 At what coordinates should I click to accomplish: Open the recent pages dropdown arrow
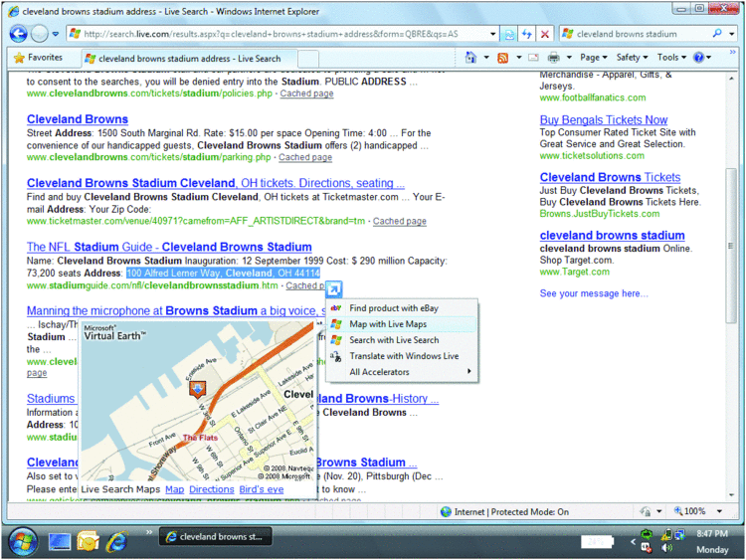tap(55, 34)
